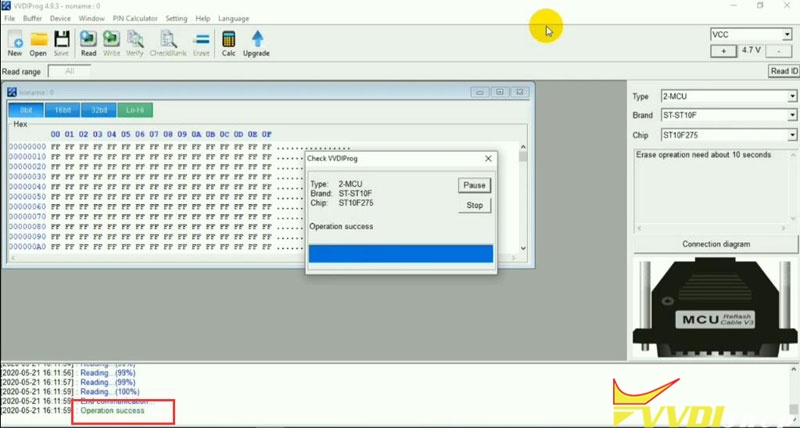Image resolution: width=800 pixels, height=428 pixels.
Task: Close the noname:0 hex child window
Action: tap(519, 92)
